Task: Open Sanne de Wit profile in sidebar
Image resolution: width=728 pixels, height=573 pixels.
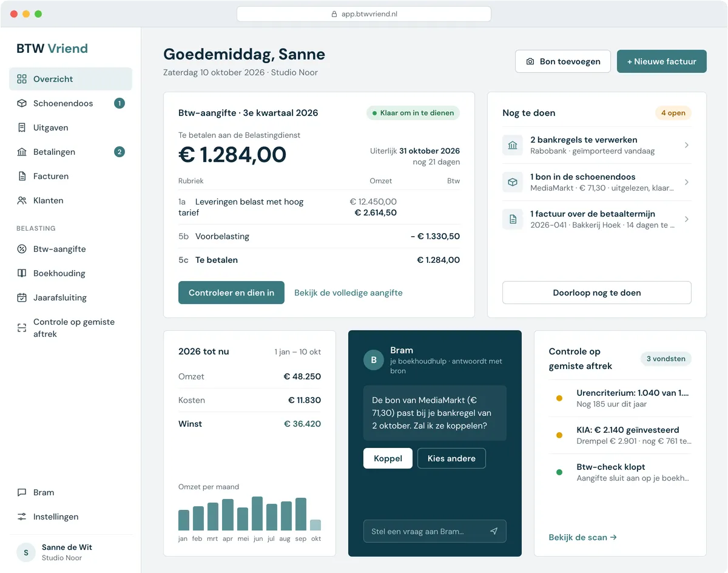Action: click(x=70, y=552)
